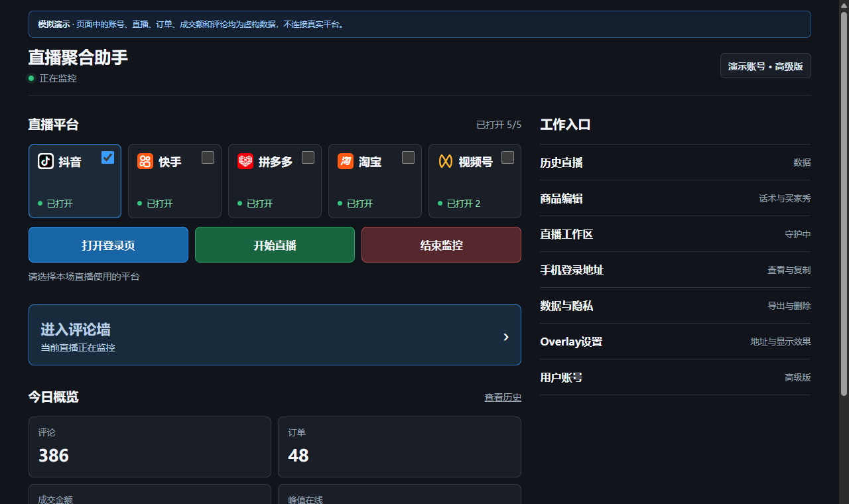Click the 已打开 5/5 counter text
The height and width of the screenshot is (504, 849).
[x=499, y=125]
